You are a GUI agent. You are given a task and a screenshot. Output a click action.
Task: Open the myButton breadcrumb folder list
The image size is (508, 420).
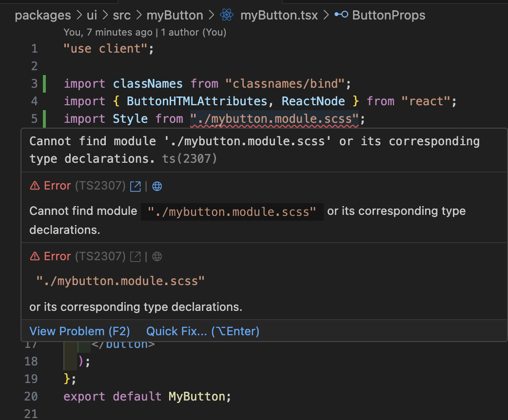tap(175, 15)
